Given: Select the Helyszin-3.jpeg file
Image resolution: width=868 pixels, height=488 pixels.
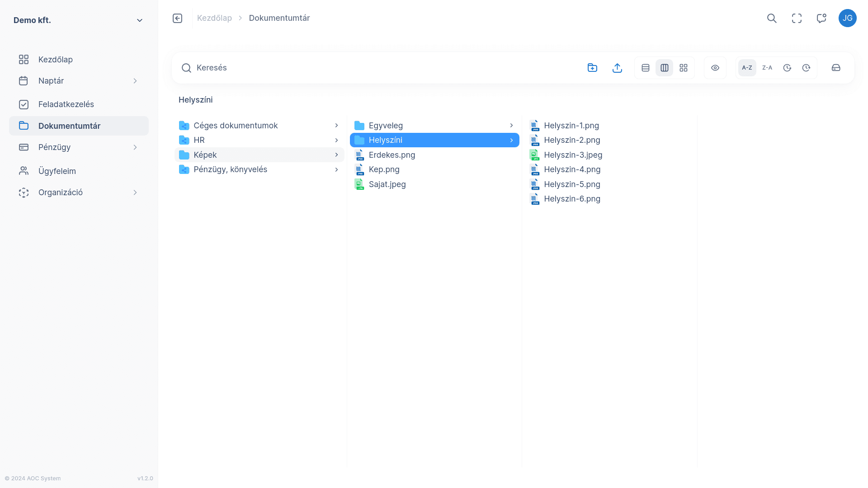Looking at the screenshot, I should pos(573,155).
